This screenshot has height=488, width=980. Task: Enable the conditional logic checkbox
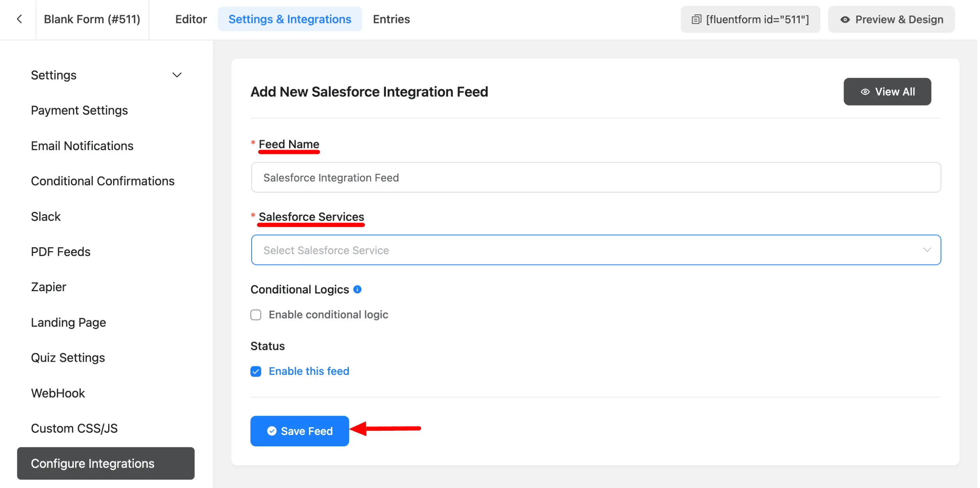coord(256,315)
